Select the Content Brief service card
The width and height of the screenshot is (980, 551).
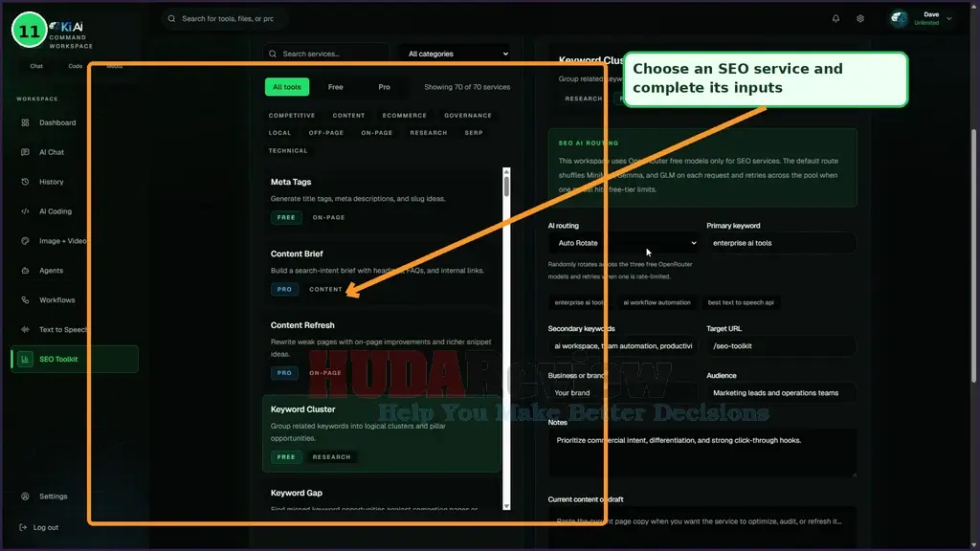[382, 271]
